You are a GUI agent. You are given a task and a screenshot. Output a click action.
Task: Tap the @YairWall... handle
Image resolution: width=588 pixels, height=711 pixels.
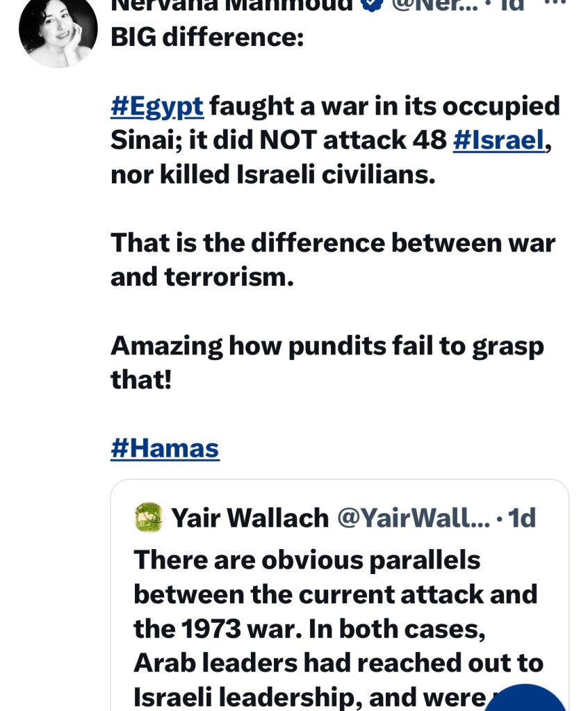[x=413, y=518]
